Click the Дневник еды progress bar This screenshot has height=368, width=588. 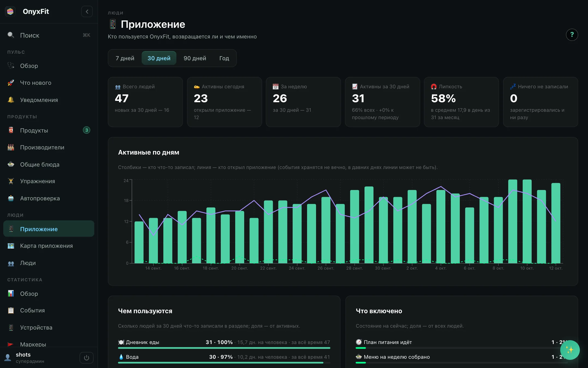pyautogui.click(x=224, y=348)
